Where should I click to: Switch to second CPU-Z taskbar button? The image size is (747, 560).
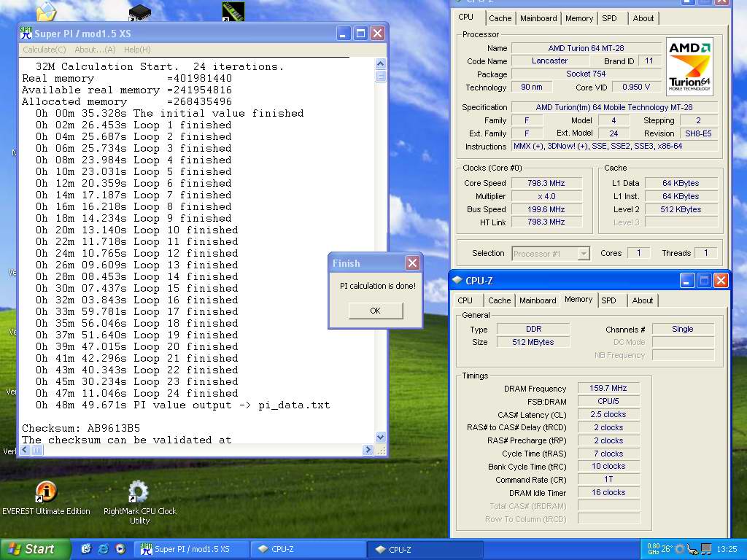click(x=426, y=549)
